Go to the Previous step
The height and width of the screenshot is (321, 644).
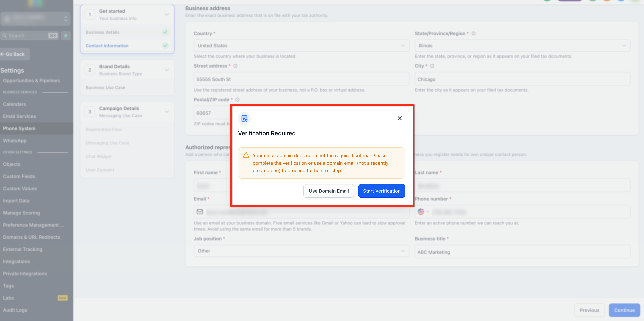589,310
